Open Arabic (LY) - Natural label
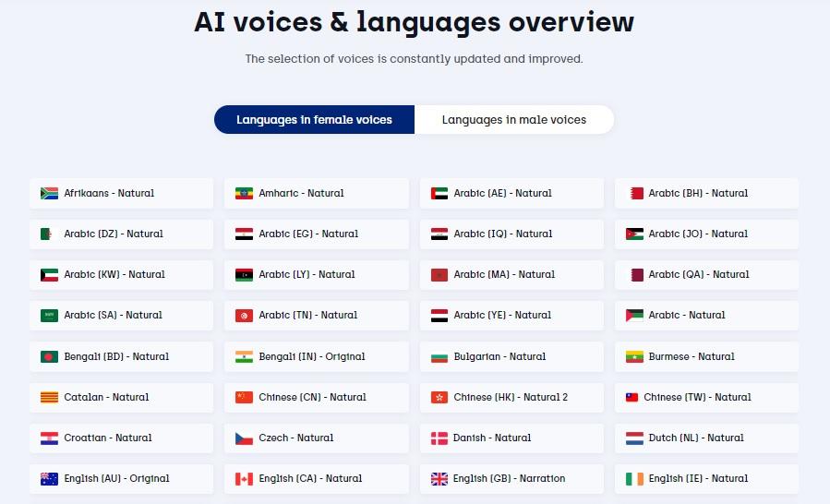Screen dimensions: 830x504 [307, 275]
